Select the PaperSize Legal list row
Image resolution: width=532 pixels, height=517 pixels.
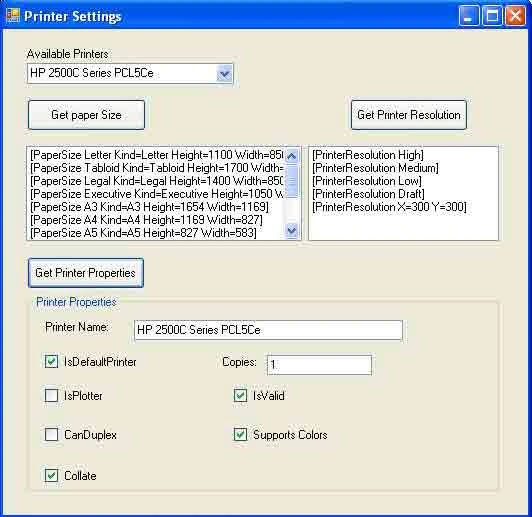coord(156,181)
